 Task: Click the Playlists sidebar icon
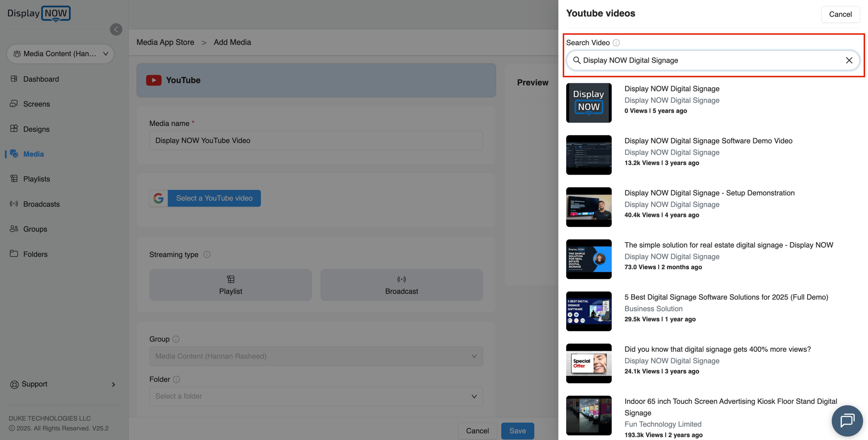(14, 179)
